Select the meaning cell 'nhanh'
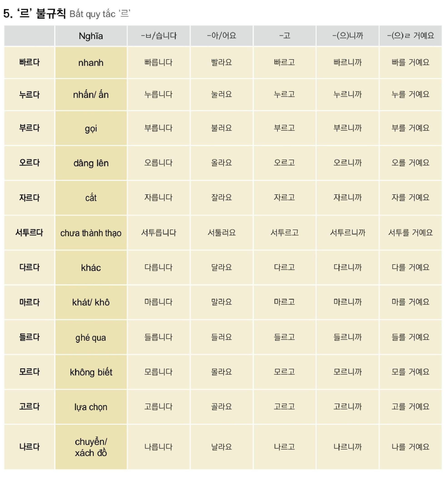Screen dimensions: 448x481 click(91, 63)
